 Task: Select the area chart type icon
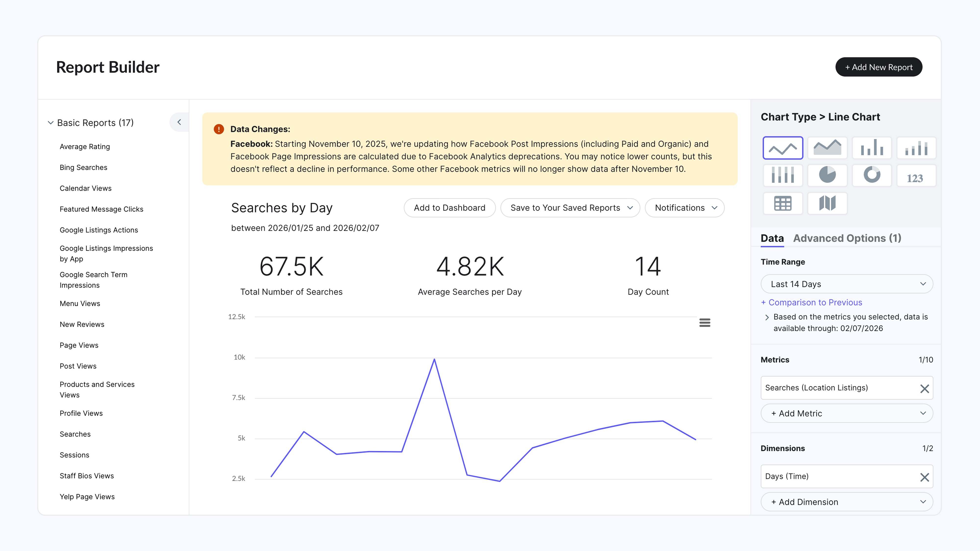(x=827, y=148)
